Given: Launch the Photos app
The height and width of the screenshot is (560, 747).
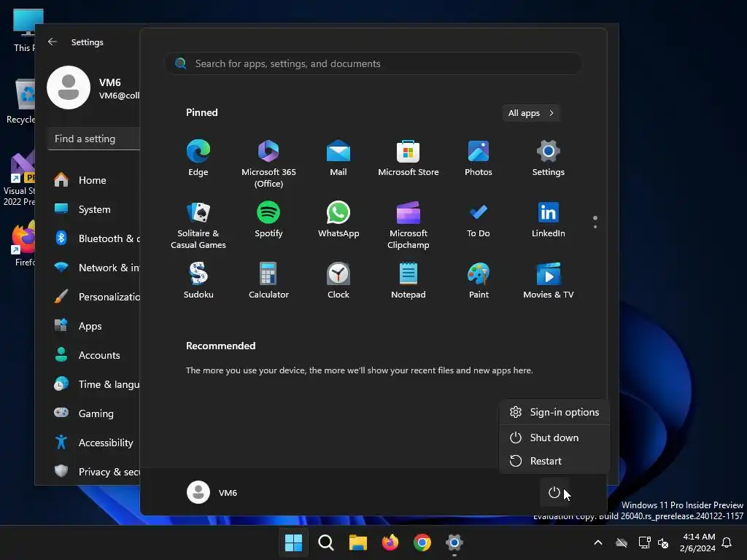Looking at the screenshot, I should point(479,157).
